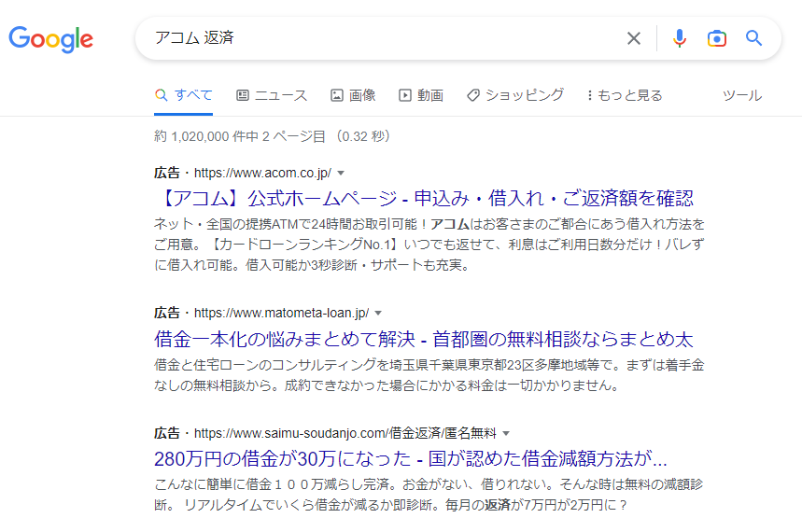Click the https://www.matometa-loan.jp/ URL text
Image resolution: width=802 pixels, height=532 pixels.
click(281, 313)
